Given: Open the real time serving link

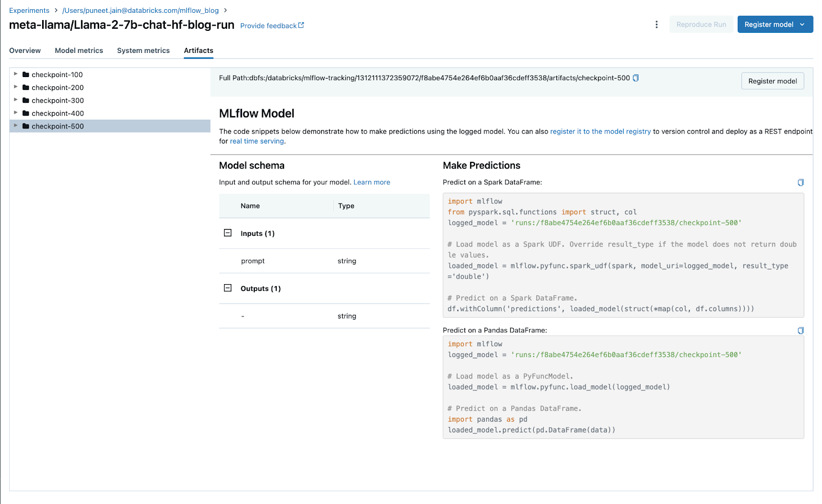Looking at the screenshot, I should 257,141.
